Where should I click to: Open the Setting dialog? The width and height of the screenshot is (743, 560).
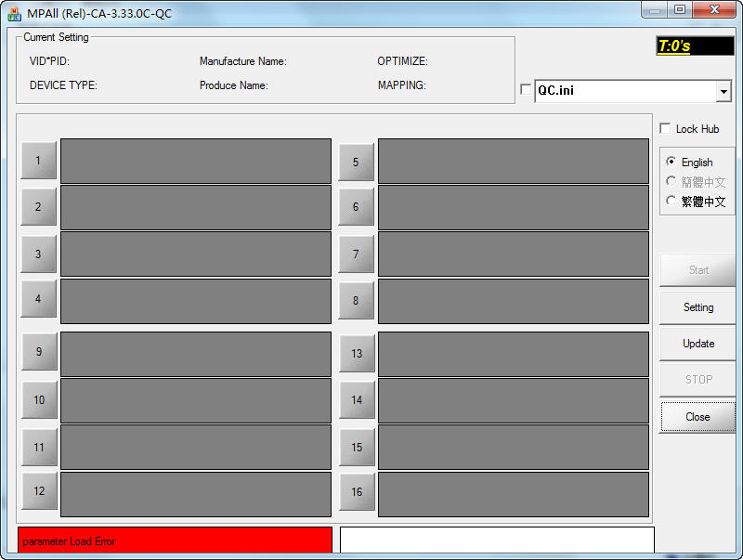[x=697, y=307]
